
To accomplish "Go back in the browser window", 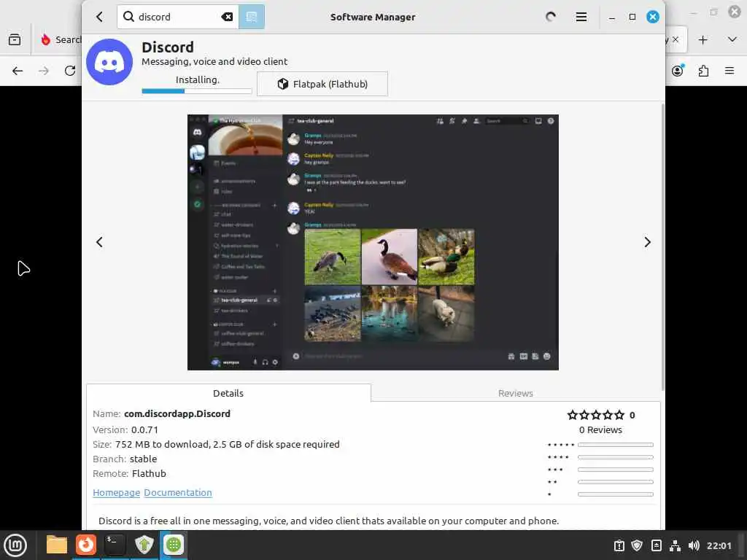I will 18,71.
